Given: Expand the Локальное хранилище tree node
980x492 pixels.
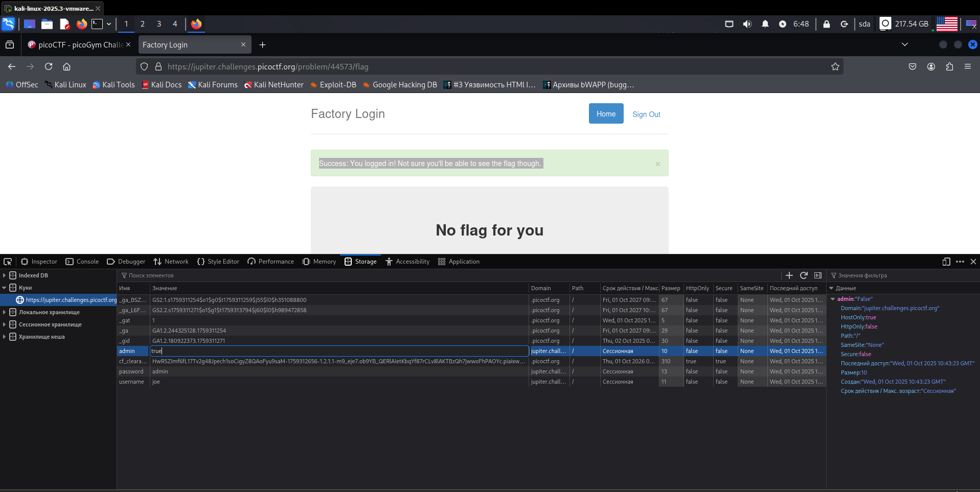Looking at the screenshot, I should point(5,312).
